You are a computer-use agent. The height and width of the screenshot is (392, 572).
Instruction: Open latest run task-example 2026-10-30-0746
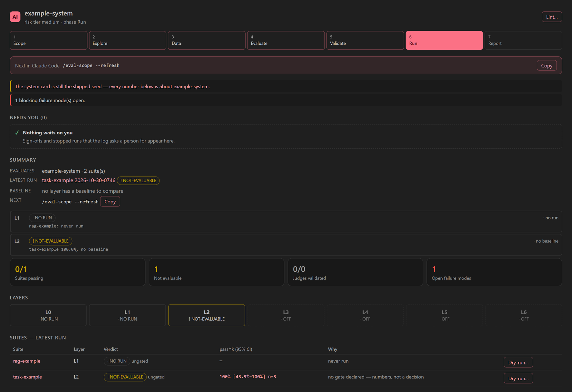click(79, 180)
